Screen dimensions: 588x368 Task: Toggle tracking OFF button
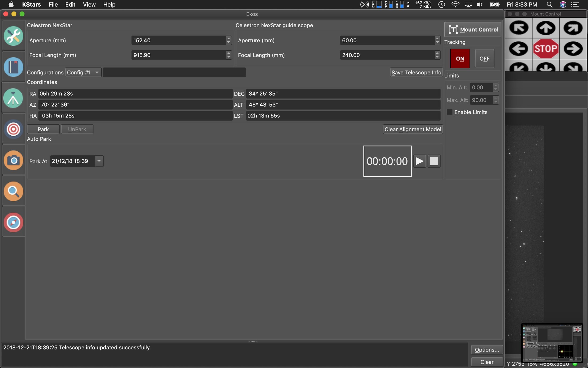(485, 58)
